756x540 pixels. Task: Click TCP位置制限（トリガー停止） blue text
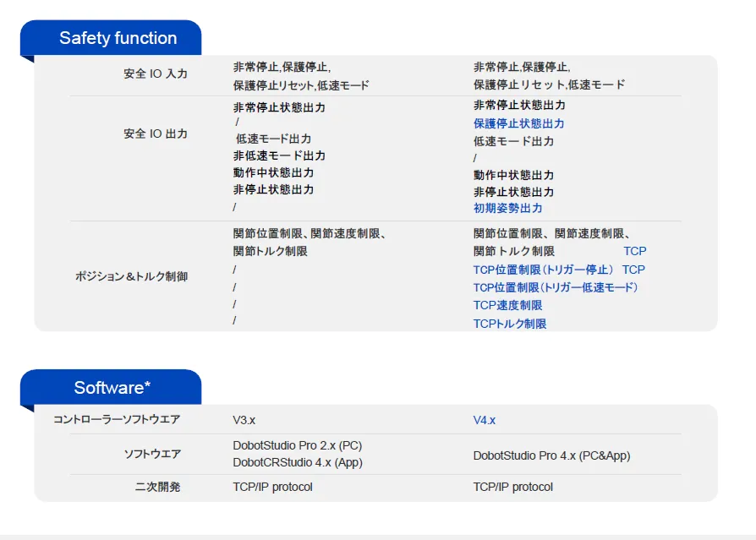pos(543,270)
